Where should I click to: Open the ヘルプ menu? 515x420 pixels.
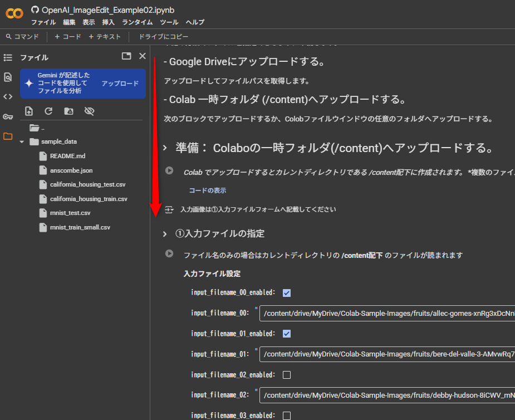pos(195,22)
